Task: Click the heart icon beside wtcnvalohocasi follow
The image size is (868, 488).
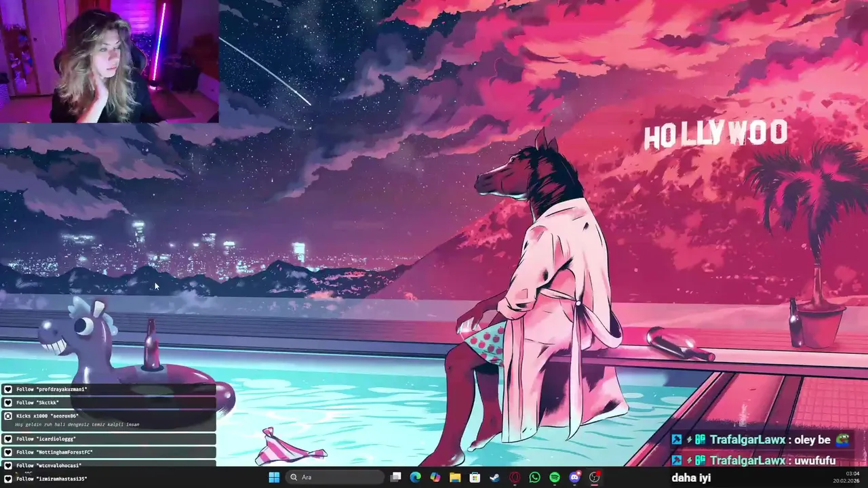Action: (x=8, y=466)
